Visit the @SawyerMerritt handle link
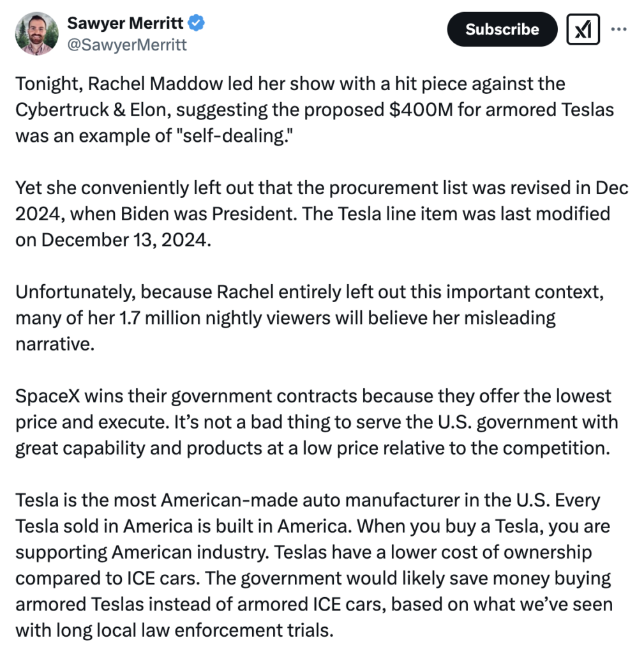The height and width of the screenshot is (654, 644). click(127, 45)
